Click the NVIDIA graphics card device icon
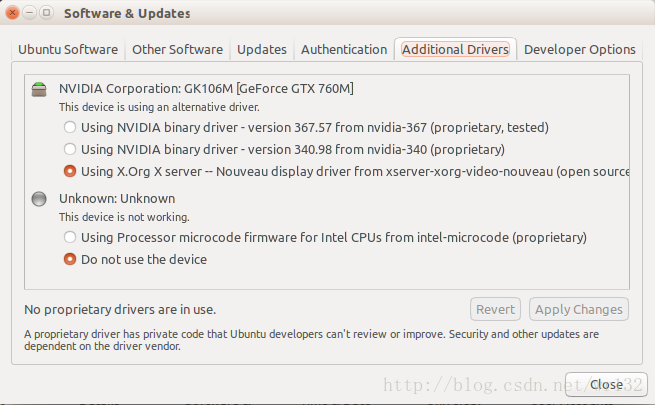 (x=39, y=89)
